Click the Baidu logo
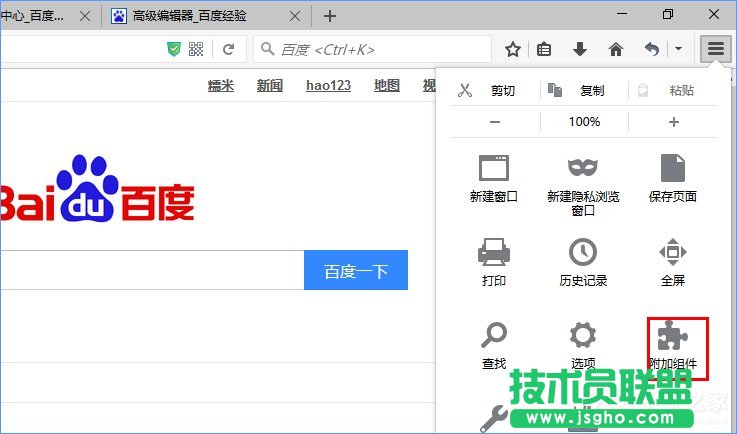The image size is (737, 434). 97,189
